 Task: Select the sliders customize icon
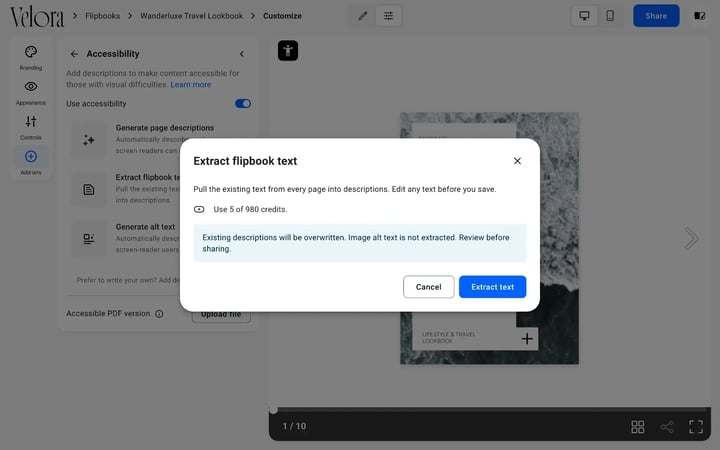click(x=388, y=16)
